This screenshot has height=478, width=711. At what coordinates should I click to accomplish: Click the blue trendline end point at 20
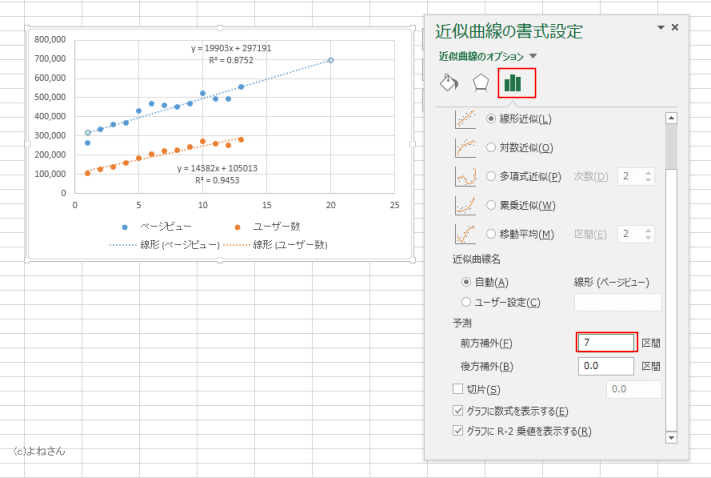331,60
